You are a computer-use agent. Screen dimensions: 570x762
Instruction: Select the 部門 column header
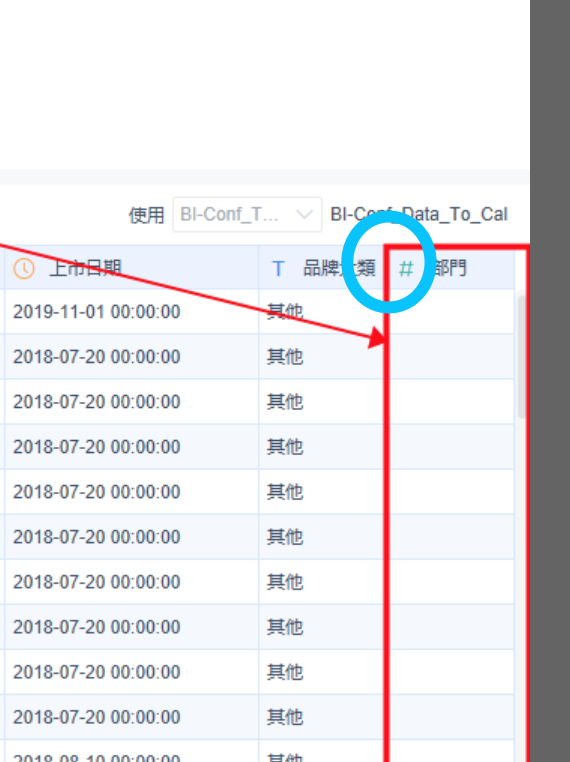pos(452,268)
